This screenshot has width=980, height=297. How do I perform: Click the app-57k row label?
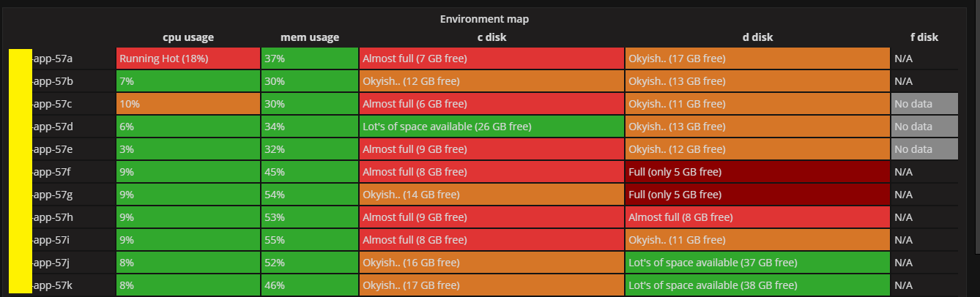(53, 285)
